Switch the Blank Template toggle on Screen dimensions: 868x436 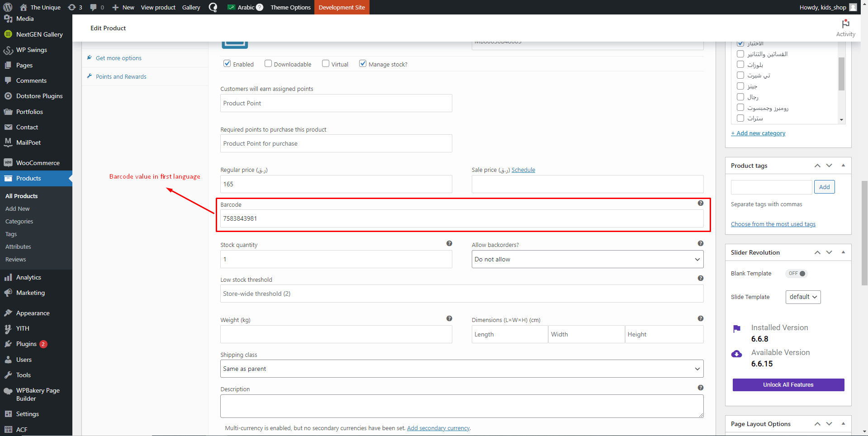(x=797, y=274)
